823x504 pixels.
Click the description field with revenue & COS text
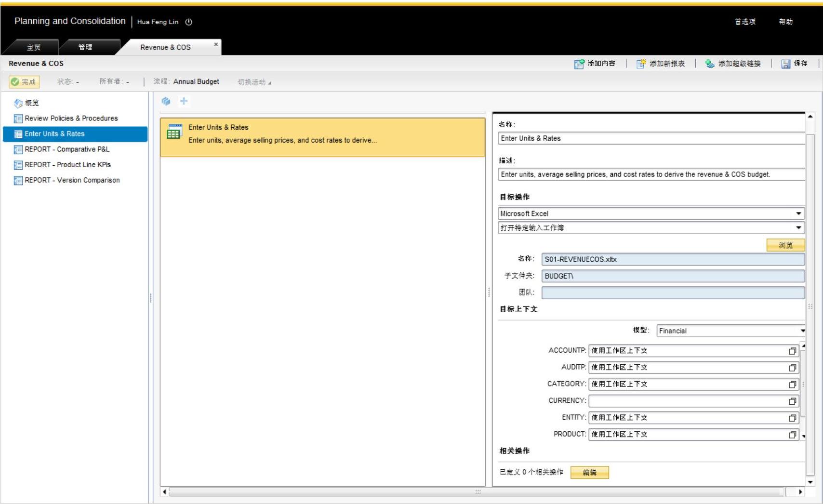tap(651, 174)
